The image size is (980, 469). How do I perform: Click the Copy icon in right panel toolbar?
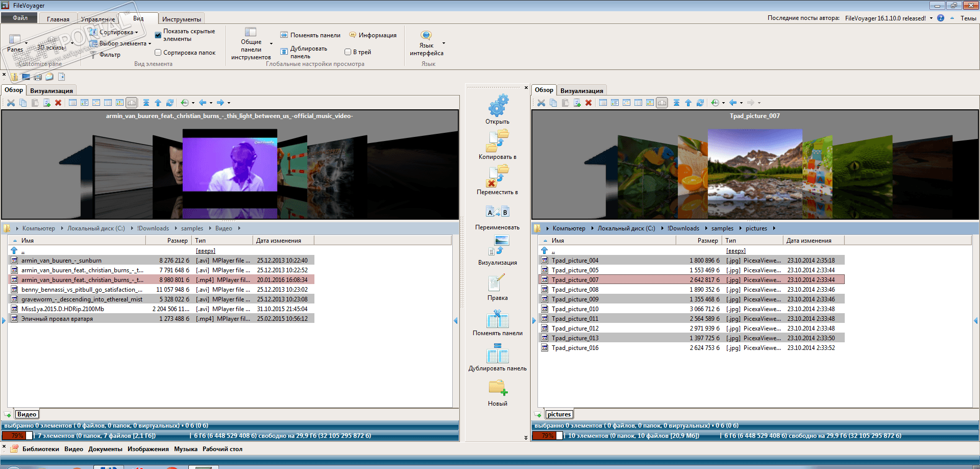(x=553, y=103)
